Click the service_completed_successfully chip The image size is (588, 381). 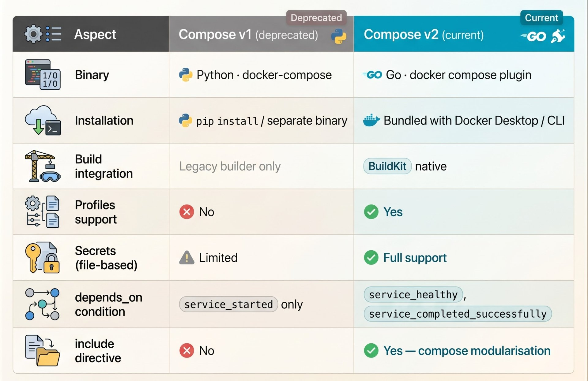[458, 314]
